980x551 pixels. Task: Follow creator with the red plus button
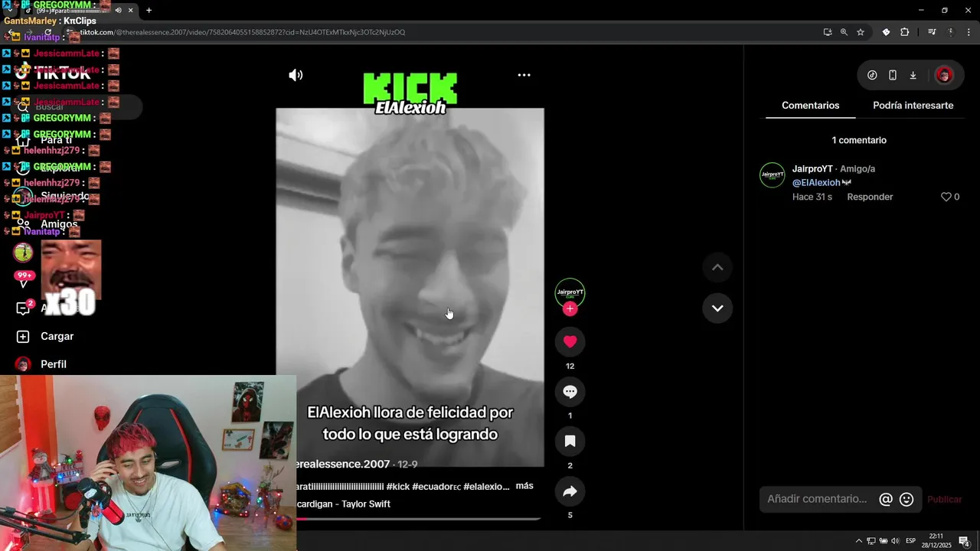[570, 309]
